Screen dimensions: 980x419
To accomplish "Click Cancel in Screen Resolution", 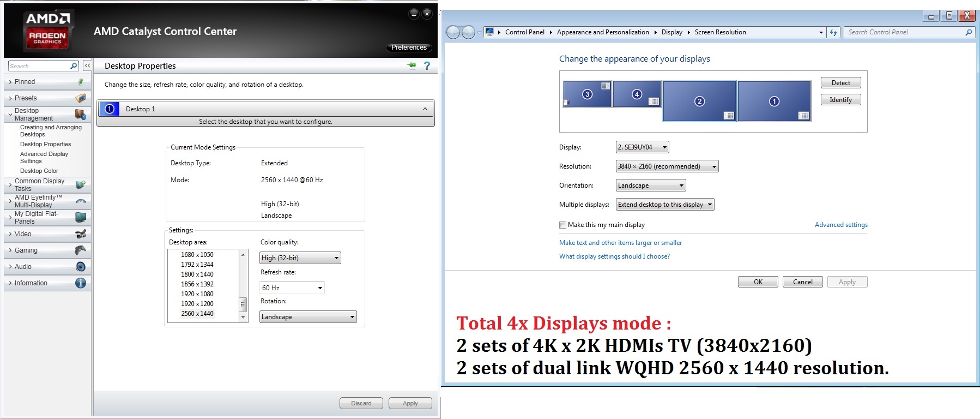I will coord(803,282).
